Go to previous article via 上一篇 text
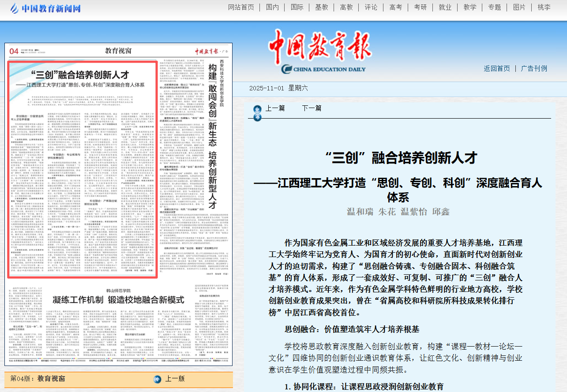Viewport: 567px width, 392px height. coord(275,108)
